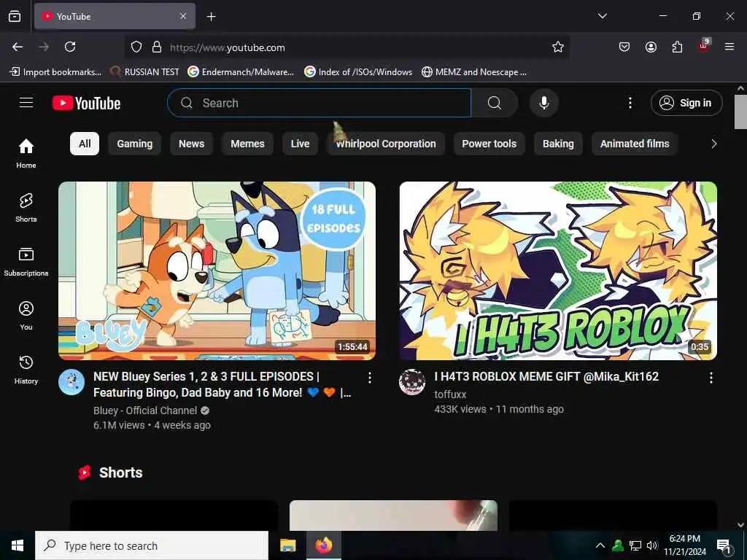Open the Firefox application menu

point(729,47)
